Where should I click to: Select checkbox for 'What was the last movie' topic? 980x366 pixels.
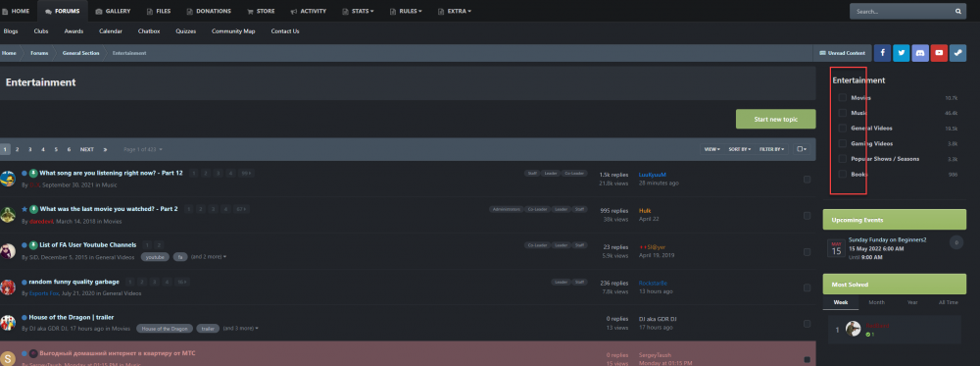pos(807,216)
